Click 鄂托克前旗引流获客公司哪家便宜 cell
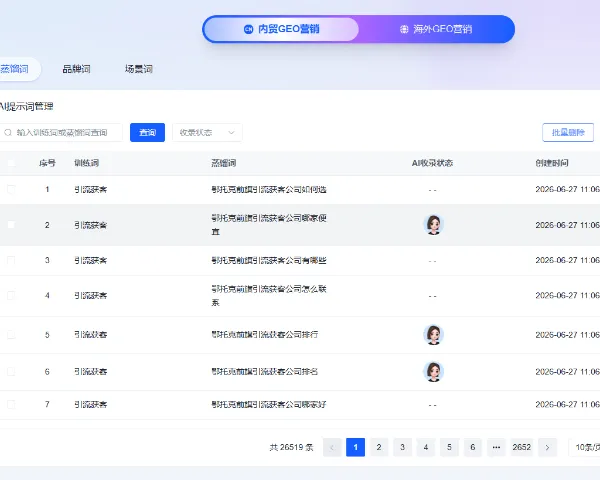Screen dimensions: 600x480 [x=269, y=225]
